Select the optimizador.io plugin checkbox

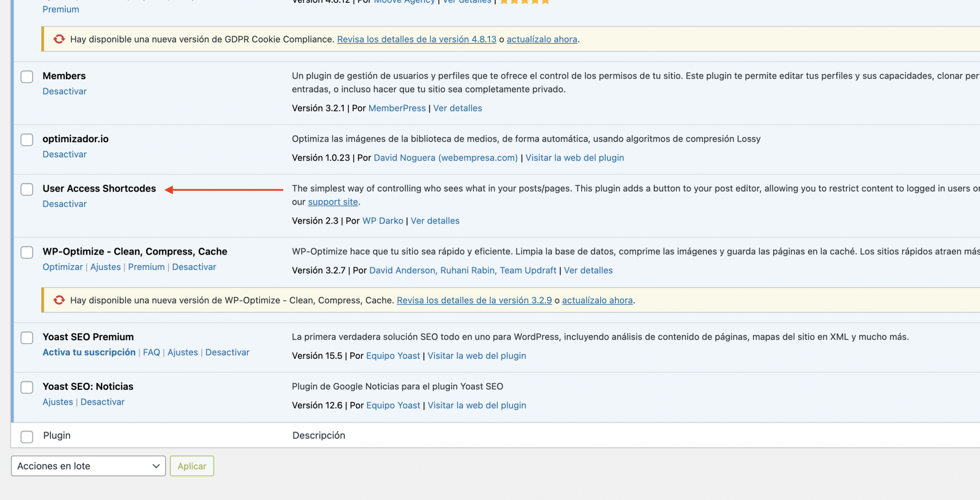pos(27,140)
